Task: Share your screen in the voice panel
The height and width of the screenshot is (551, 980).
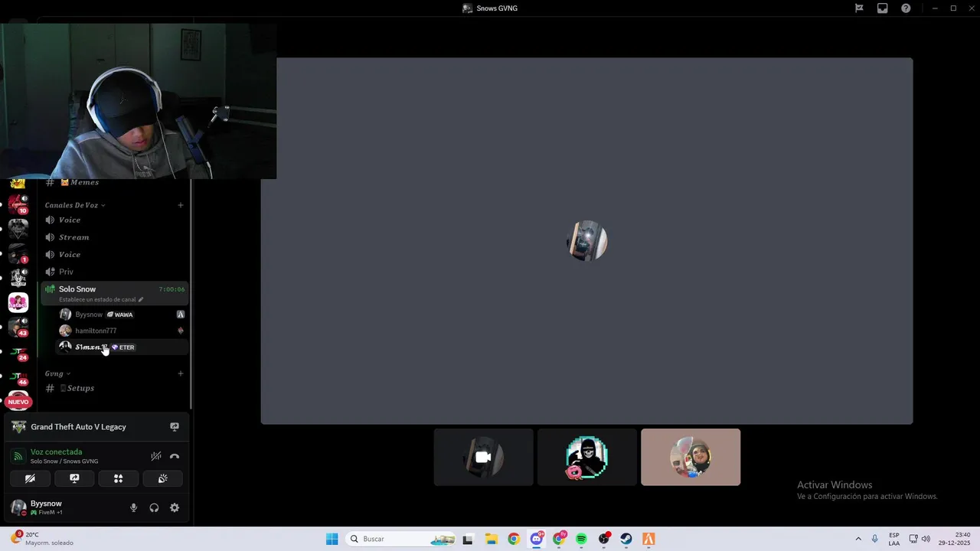Action: tap(74, 478)
